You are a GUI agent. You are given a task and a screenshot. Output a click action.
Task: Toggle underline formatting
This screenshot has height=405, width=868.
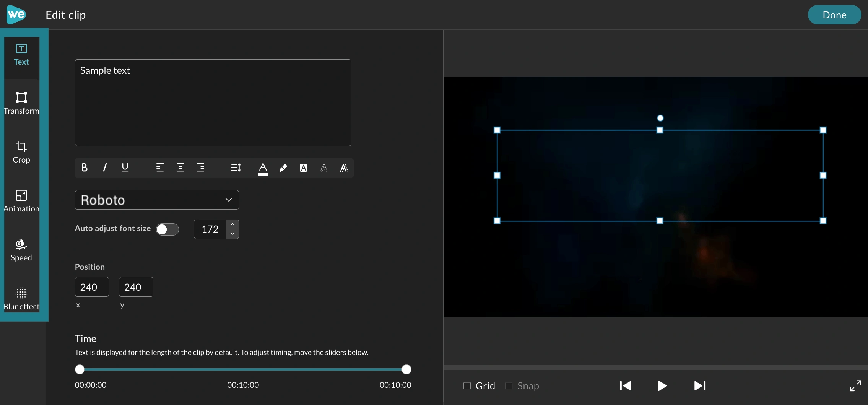(x=125, y=168)
